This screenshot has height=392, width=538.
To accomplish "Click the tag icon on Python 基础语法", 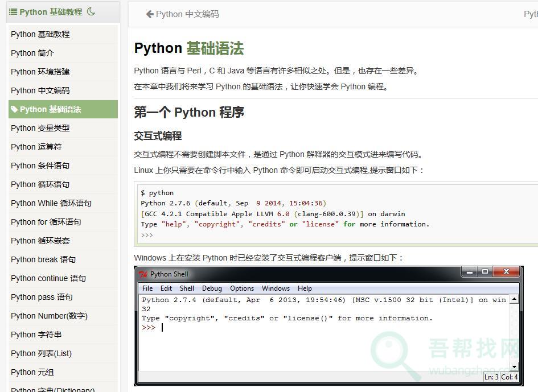I will coord(14,109).
